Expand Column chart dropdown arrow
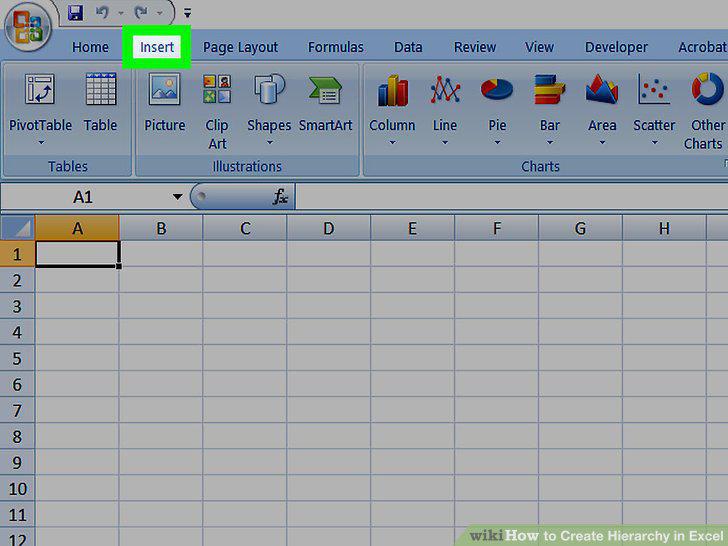 click(x=392, y=142)
